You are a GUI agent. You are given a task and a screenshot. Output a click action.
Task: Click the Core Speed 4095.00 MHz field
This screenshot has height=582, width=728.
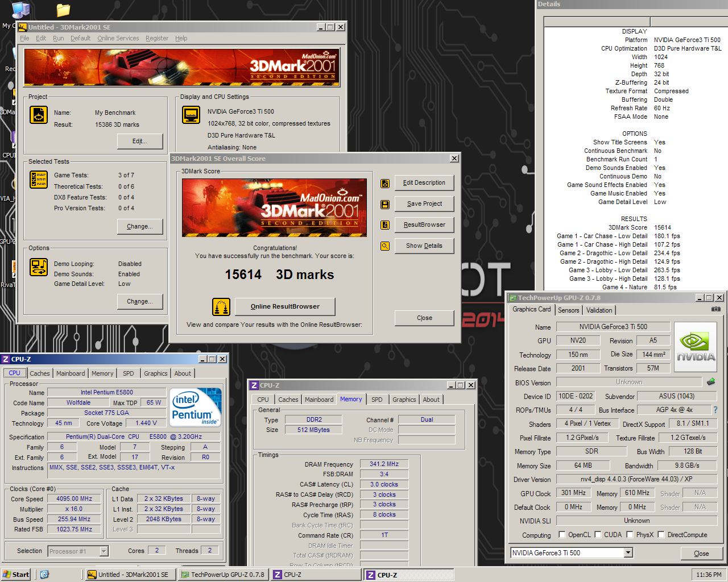[74, 499]
